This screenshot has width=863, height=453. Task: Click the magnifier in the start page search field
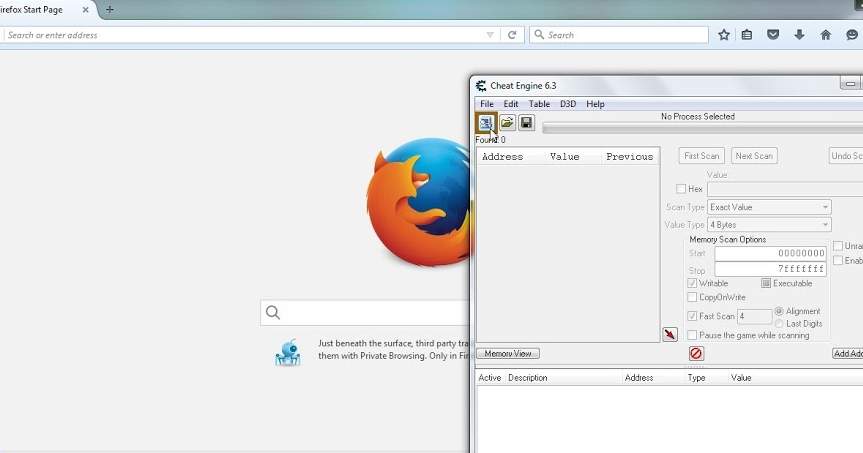pos(273,313)
